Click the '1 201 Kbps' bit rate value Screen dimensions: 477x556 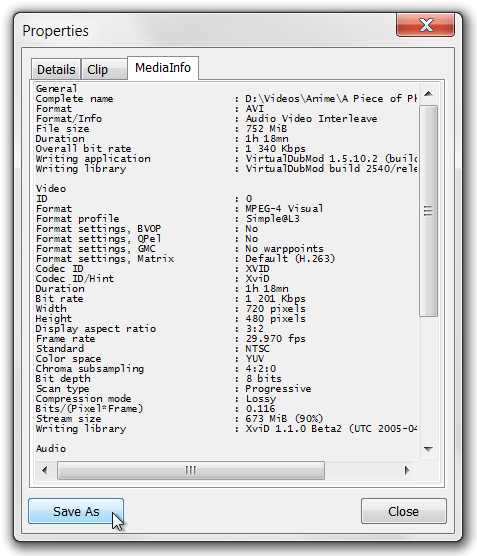pyautogui.click(x=275, y=299)
